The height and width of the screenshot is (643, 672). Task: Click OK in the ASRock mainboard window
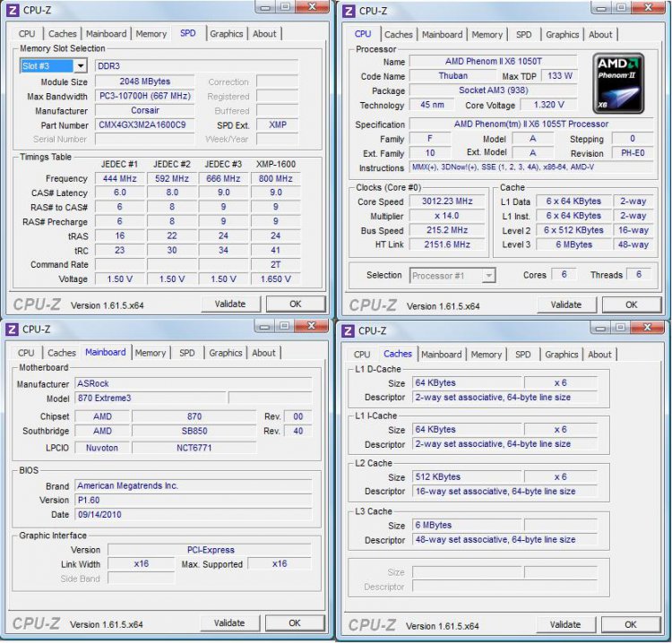(295, 623)
